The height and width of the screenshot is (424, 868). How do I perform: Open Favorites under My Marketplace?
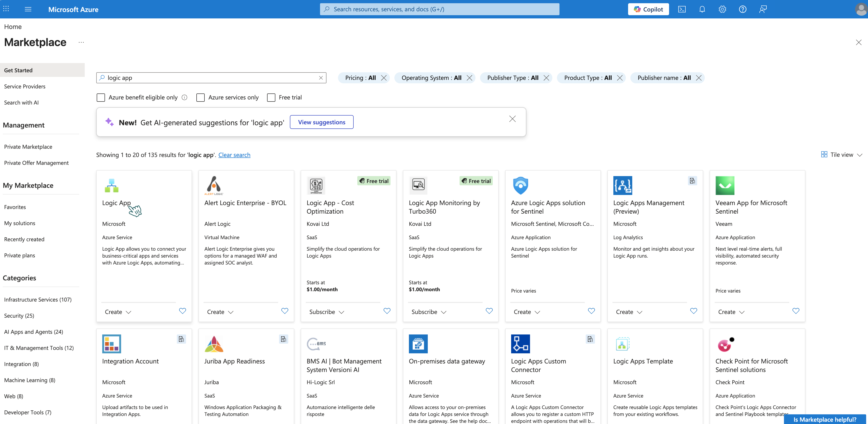15,207
